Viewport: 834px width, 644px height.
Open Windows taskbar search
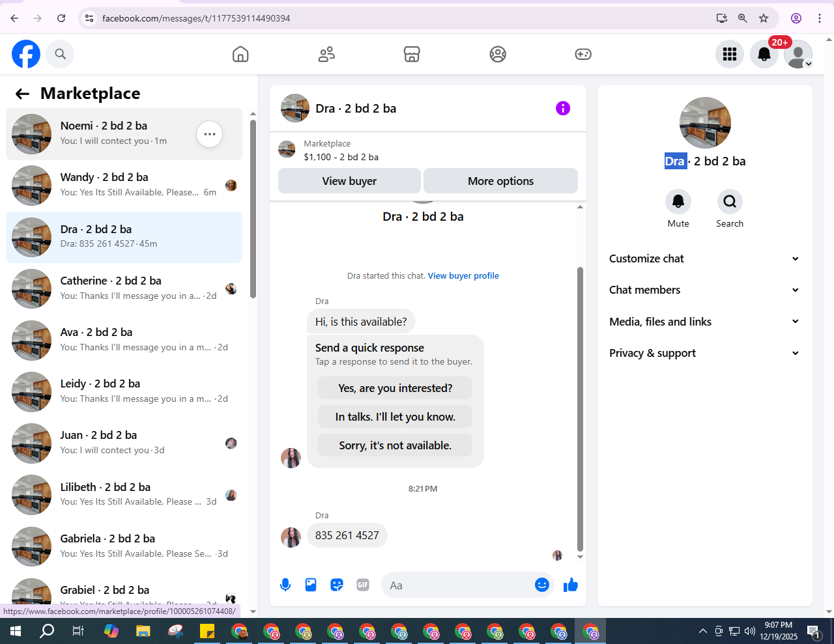point(47,631)
